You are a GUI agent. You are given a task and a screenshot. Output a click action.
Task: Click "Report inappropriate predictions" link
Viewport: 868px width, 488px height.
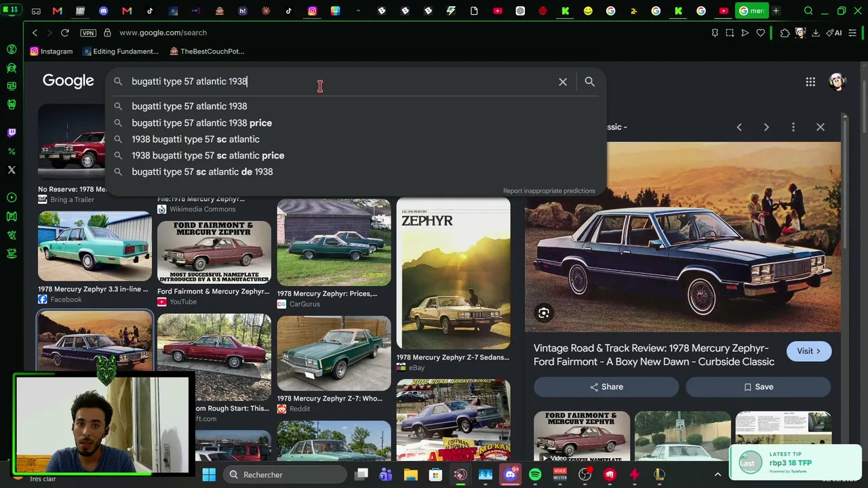tap(549, 190)
